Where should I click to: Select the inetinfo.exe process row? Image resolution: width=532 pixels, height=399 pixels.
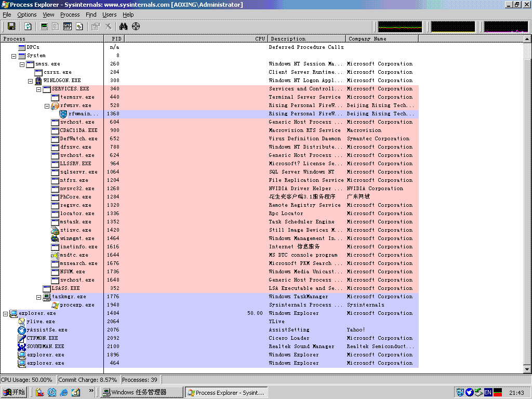click(x=209, y=247)
